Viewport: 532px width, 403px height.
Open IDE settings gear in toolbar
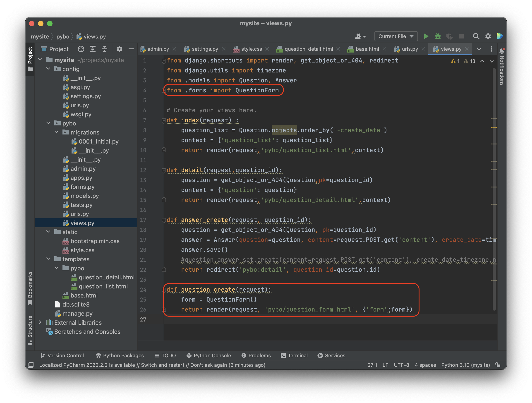click(488, 36)
